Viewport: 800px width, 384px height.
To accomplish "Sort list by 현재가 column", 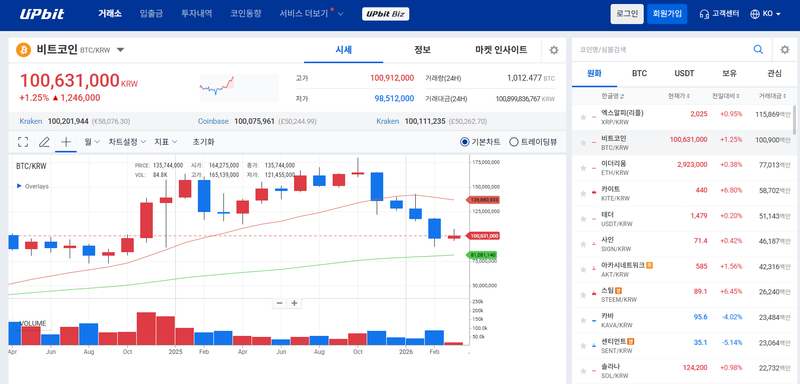I will click(679, 96).
